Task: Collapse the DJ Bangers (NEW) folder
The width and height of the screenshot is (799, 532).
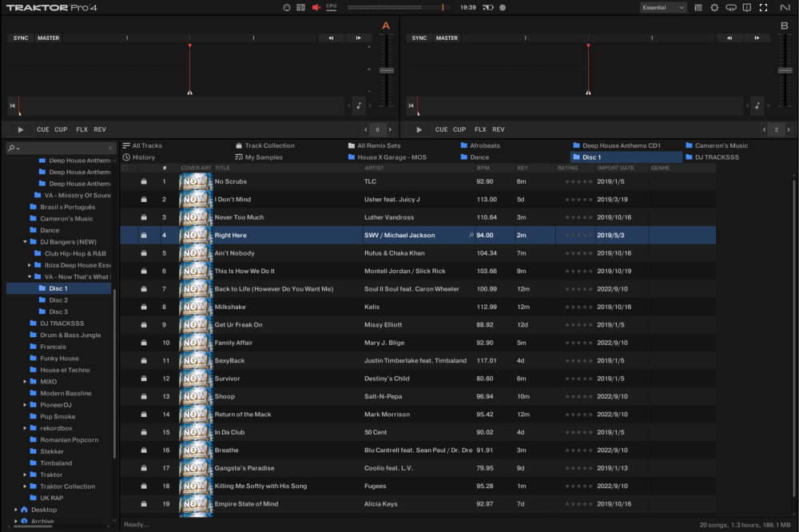Action: click(25, 241)
